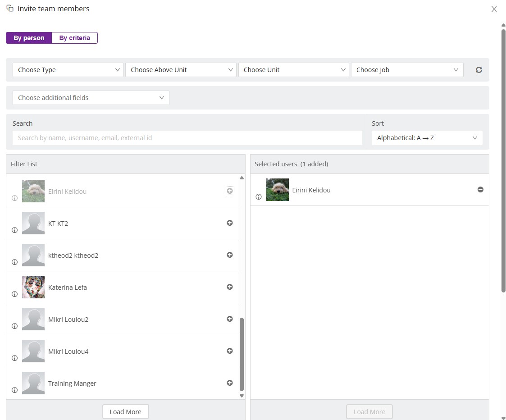This screenshot has height=420, width=506.
Task: Add KT KT2 with plus icon
Action: (230, 223)
